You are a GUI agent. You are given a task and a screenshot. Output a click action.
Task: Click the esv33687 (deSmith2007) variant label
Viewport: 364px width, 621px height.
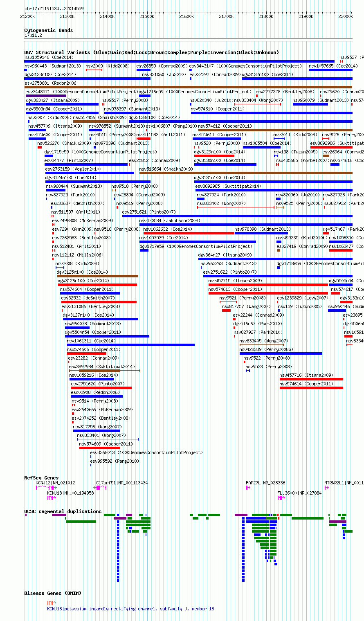pos(78,203)
